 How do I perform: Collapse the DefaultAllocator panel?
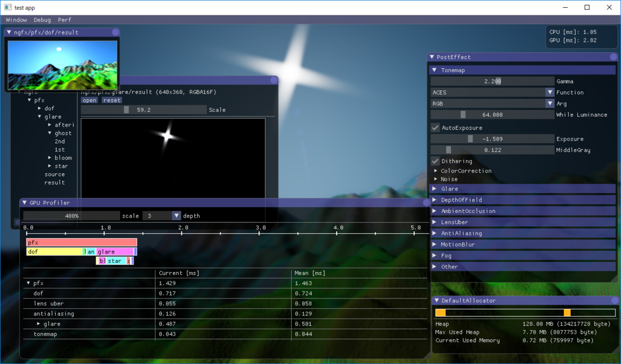point(437,300)
